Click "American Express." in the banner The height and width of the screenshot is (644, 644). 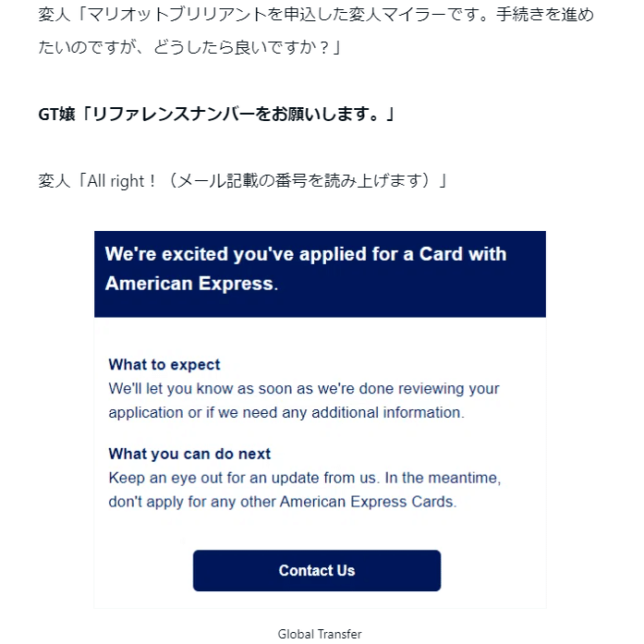click(x=191, y=284)
